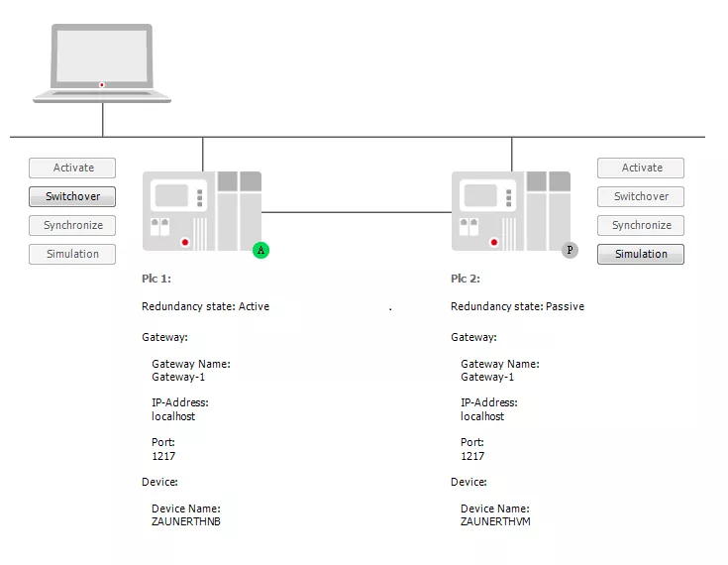Click the gray P passive status badge
Image resolution: width=728 pixels, height=565 pixels.
570,251
